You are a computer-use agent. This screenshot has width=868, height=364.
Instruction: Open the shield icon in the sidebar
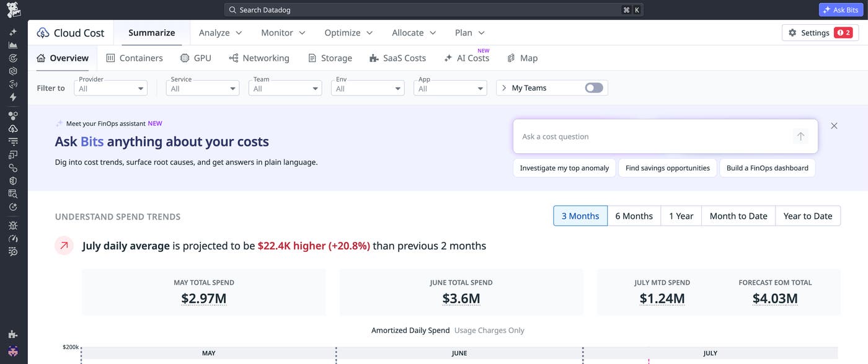pos(13,180)
